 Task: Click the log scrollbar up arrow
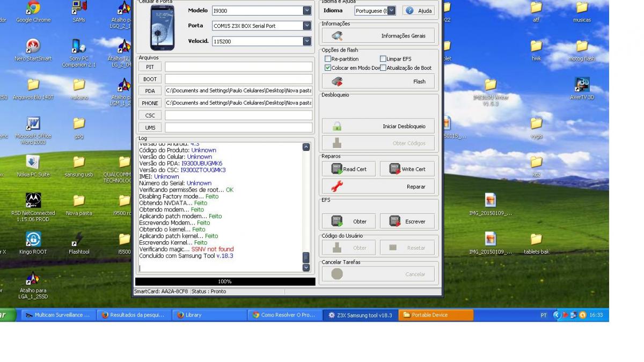pos(306,147)
